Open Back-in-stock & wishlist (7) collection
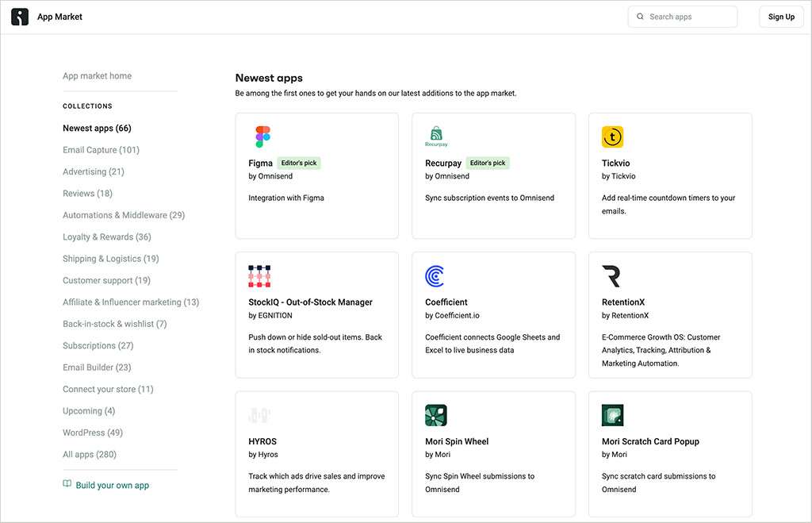The height and width of the screenshot is (523, 812). click(114, 324)
